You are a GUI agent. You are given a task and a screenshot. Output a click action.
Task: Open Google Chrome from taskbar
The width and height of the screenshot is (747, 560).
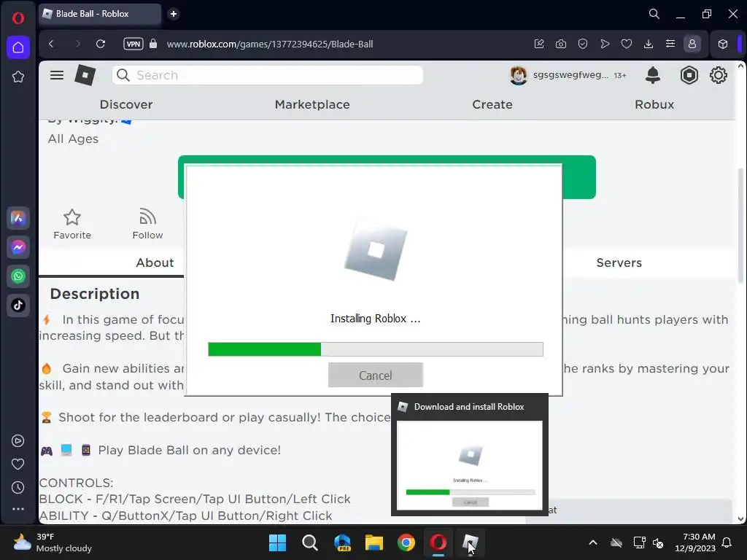pos(406,542)
